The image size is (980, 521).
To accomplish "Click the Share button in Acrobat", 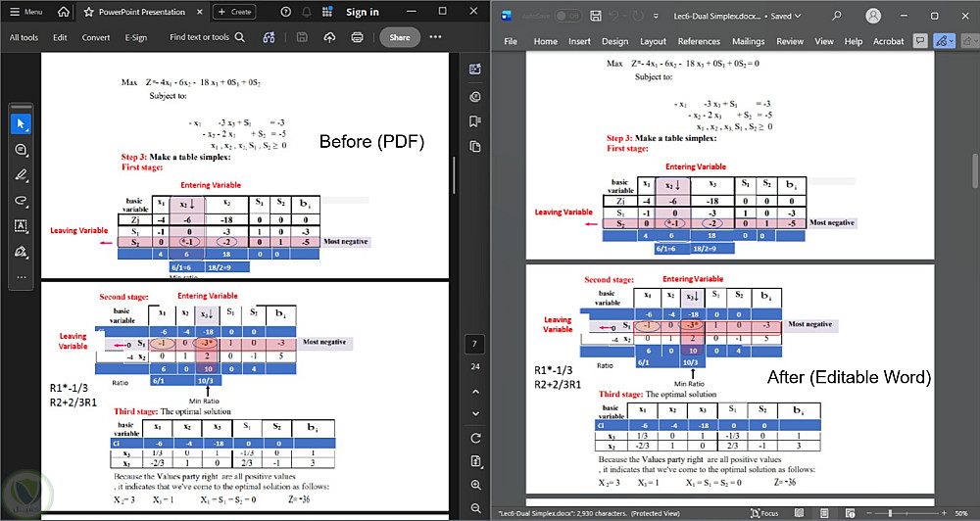I will 399,37.
